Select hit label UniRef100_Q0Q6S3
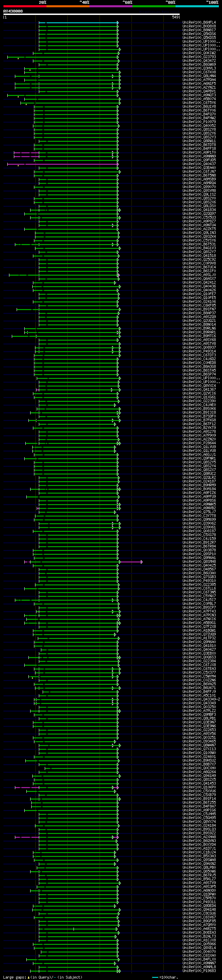The width and height of the screenshot is (222, 980). click(x=199, y=657)
